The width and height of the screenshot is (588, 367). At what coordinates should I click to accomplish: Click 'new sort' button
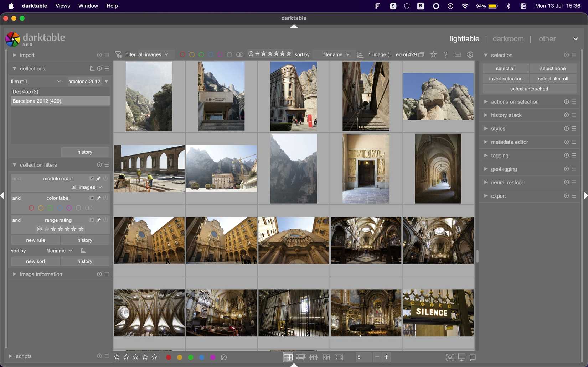click(x=36, y=261)
